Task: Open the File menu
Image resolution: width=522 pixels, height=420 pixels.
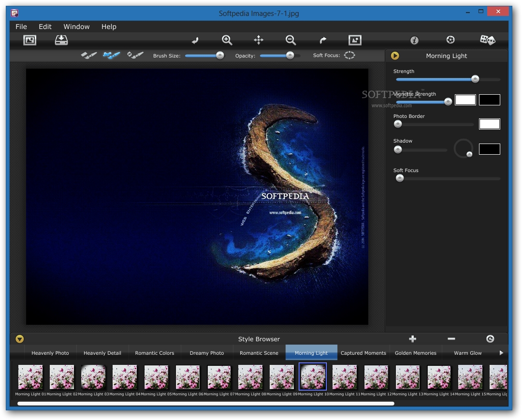Action: [x=21, y=27]
